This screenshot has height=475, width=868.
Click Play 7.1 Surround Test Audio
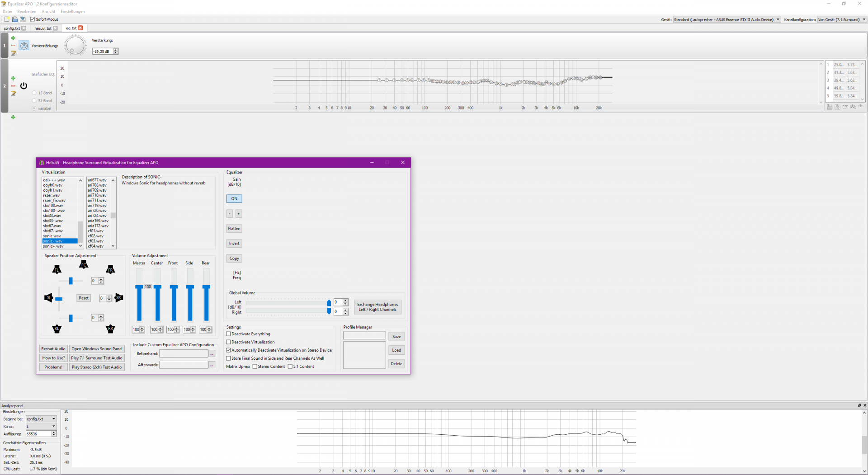click(x=97, y=358)
